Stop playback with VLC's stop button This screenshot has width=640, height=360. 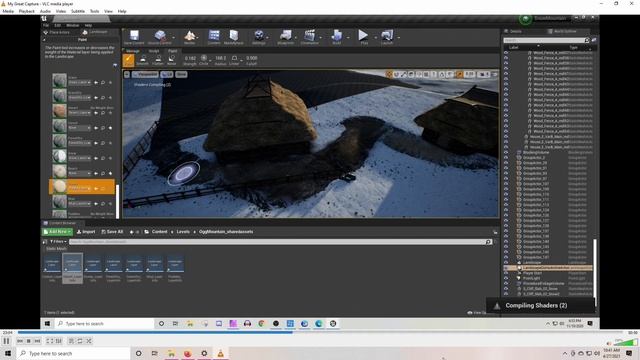29,341
